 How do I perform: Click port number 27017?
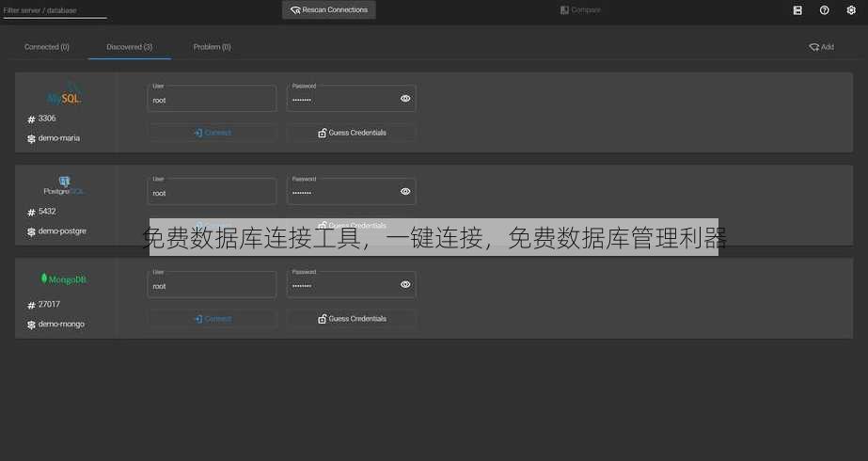pos(49,304)
